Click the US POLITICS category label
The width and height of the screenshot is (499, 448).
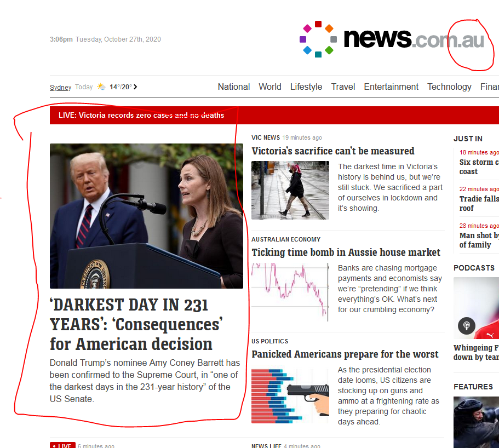(x=269, y=341)
